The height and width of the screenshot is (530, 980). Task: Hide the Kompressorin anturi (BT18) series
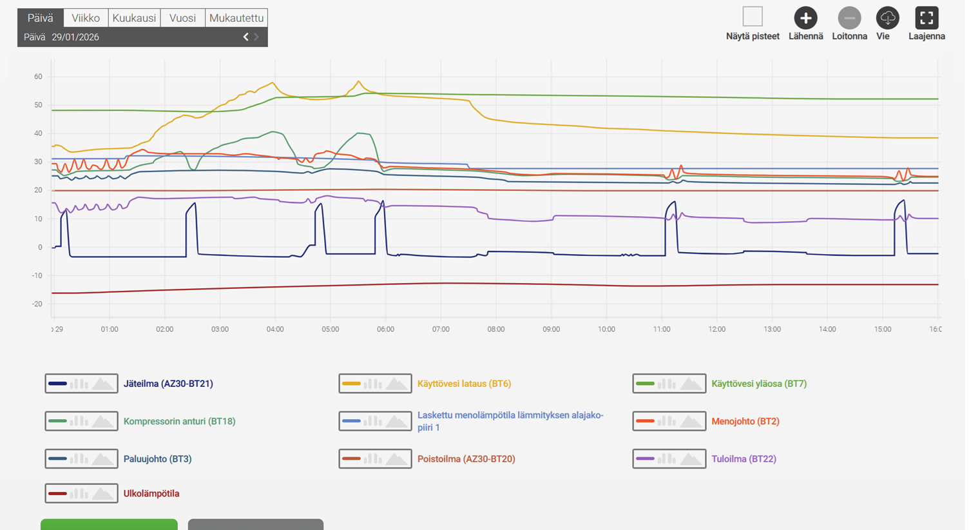81,421
